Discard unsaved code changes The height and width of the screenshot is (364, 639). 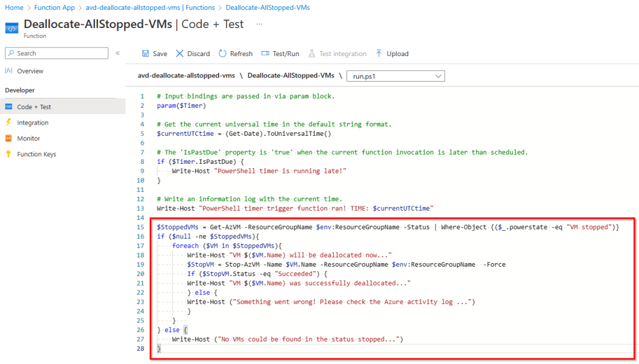[192, 54]
